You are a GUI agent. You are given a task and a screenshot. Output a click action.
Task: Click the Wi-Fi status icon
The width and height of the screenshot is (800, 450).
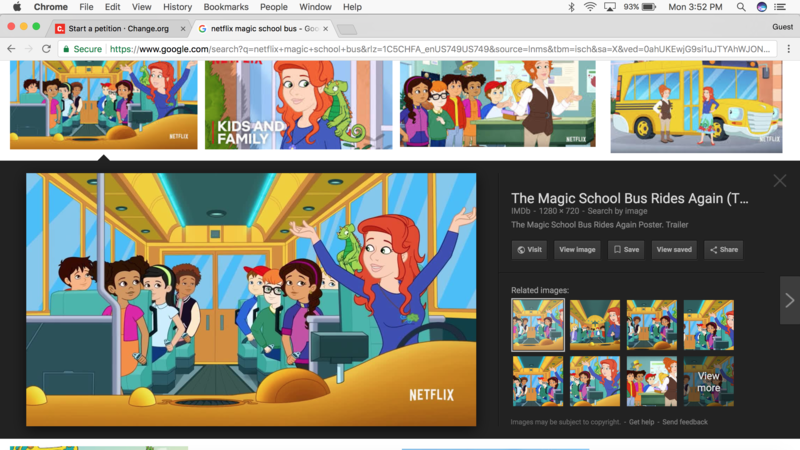[590, 7]
